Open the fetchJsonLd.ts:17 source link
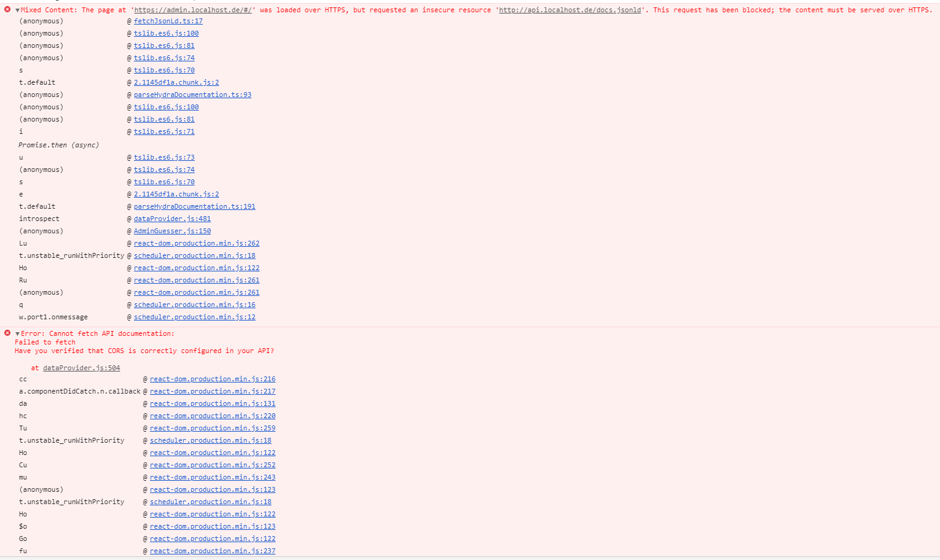This screenshot has height=560, width=940. (168, 21)
